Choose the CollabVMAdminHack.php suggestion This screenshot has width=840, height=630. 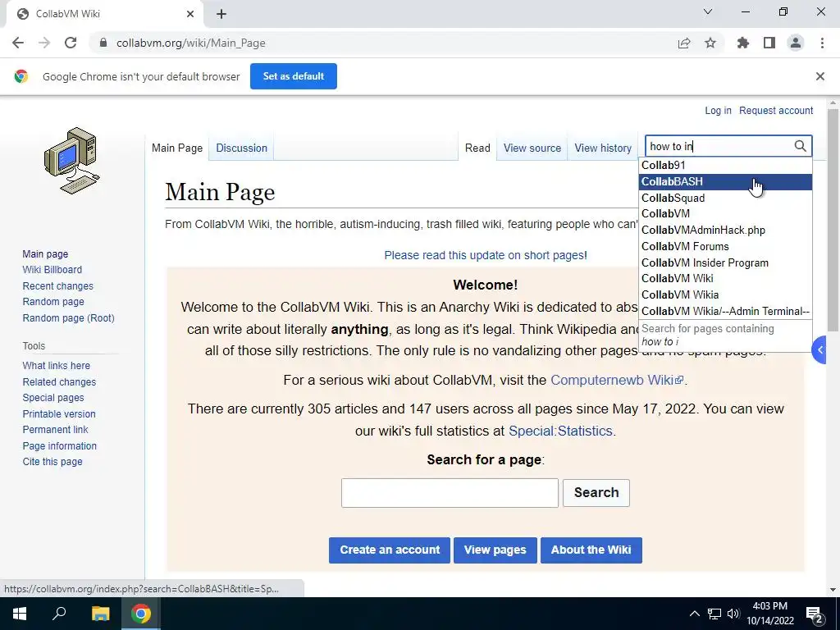click(725, 230)
